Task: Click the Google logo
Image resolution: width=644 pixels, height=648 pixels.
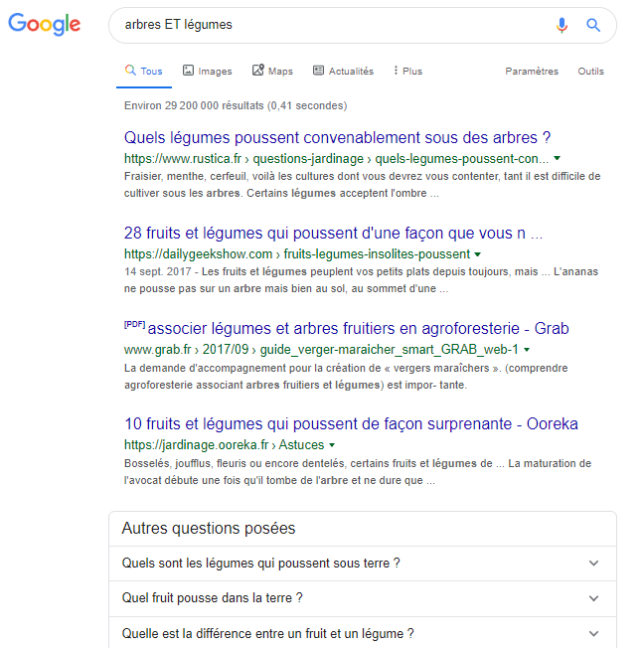Action: 45,25
